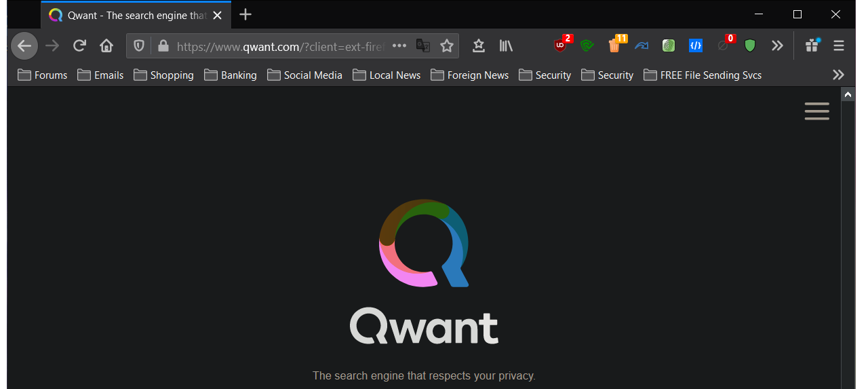Viewport: 868px width, 389px height.
Task: Open FREE File Sending Svcs folder
Action: [x=703, y=75]
